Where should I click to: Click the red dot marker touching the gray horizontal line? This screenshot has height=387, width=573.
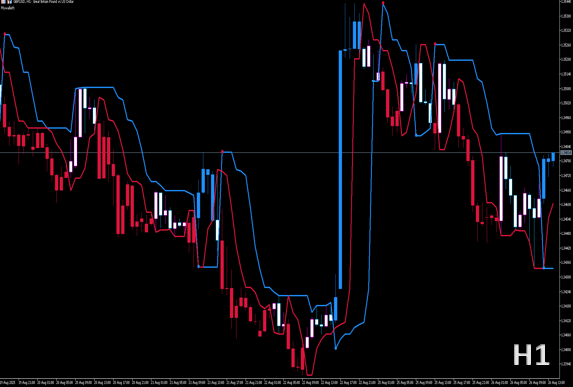[x=222, y=151]
